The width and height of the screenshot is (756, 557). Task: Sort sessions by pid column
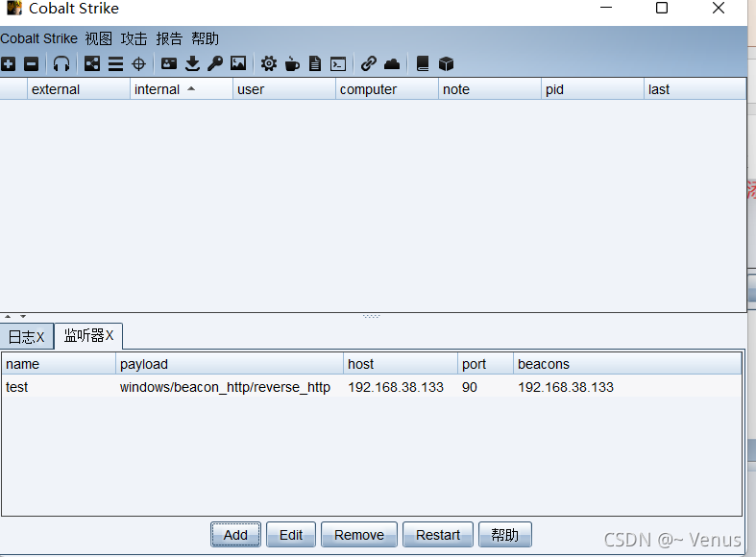click(592, 89)
